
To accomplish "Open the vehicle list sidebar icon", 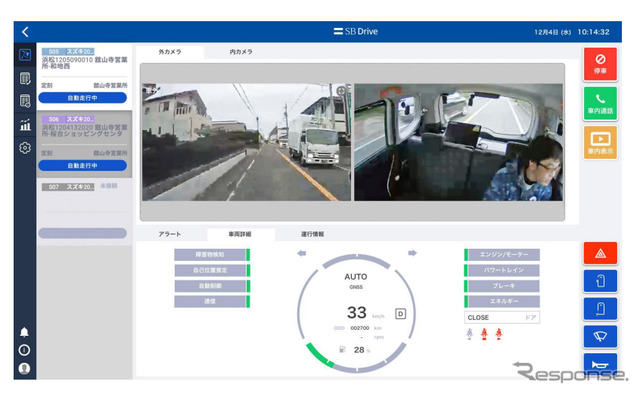I will tap(25, 78).
